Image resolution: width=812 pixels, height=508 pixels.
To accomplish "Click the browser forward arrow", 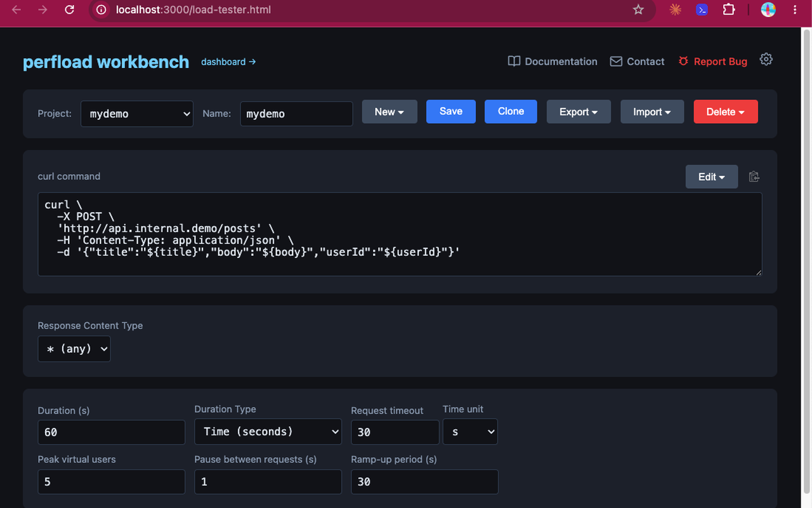I will tap(43, 10).
